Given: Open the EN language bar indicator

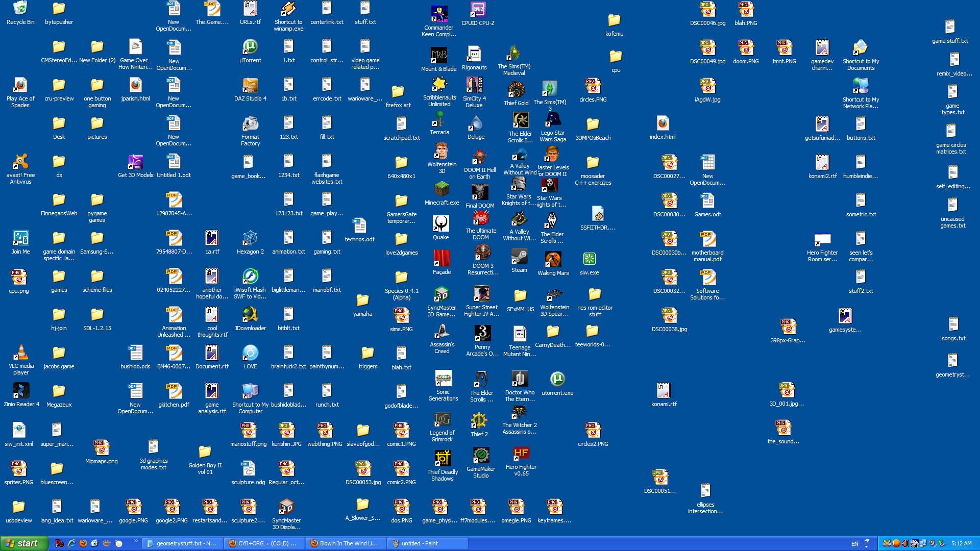Looking at the screenshot, I should tap(855, 544).
